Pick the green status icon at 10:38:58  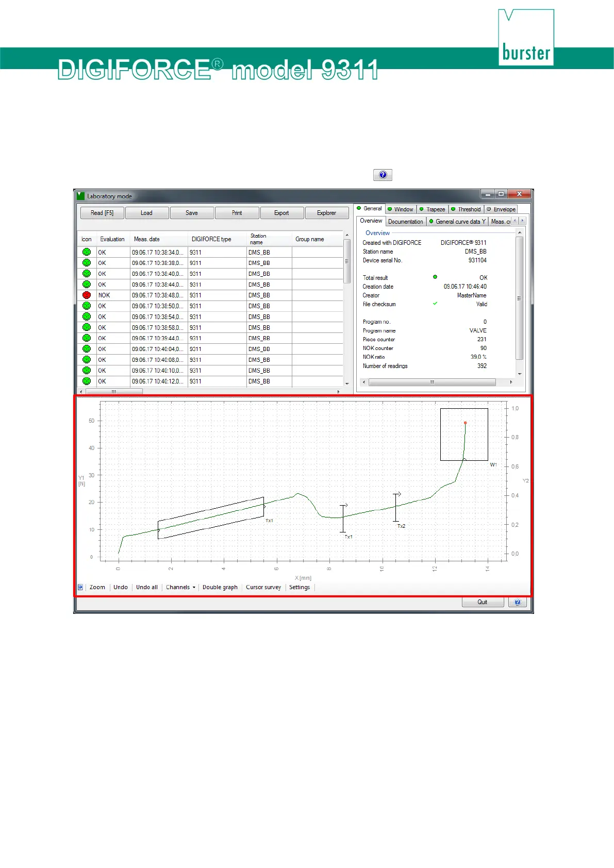(x=87, y=327)
